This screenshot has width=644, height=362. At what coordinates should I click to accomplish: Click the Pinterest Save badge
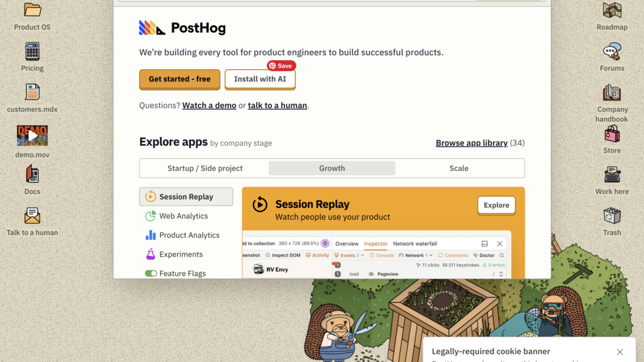coord(281,65)
